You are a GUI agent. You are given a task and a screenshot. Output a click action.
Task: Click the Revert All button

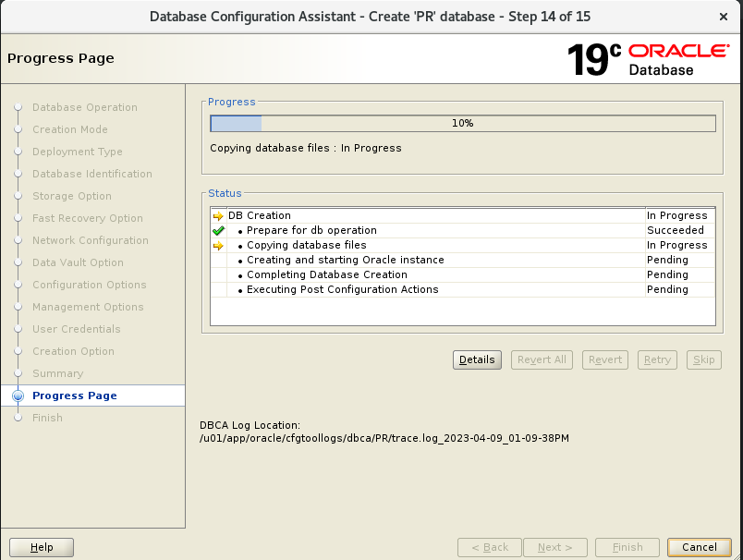[x=542, y=359]
